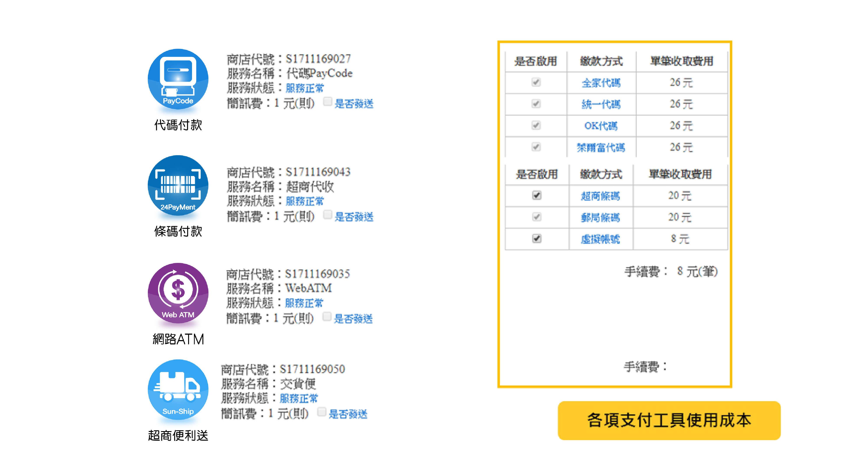Open the 虛擬帳號 payment link
The image size is (868, 476).
coord(600,239)
